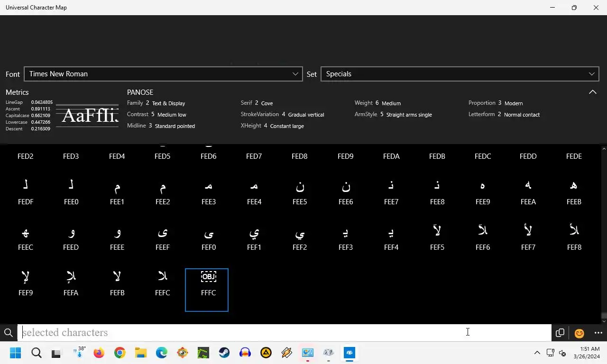The height and width of the screenshot is (364, 607).
Task: Click the Letterform value Normal contact
Action: (522, 115)
